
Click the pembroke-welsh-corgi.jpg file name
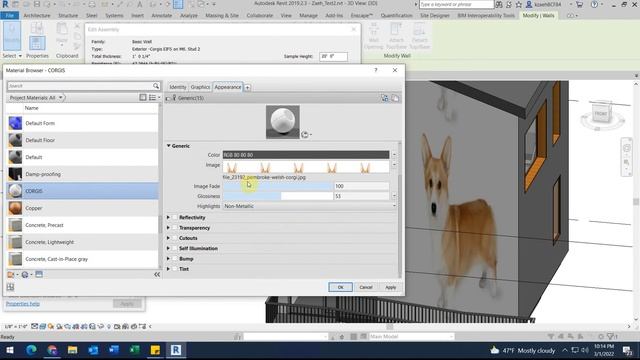click(264, 178)
